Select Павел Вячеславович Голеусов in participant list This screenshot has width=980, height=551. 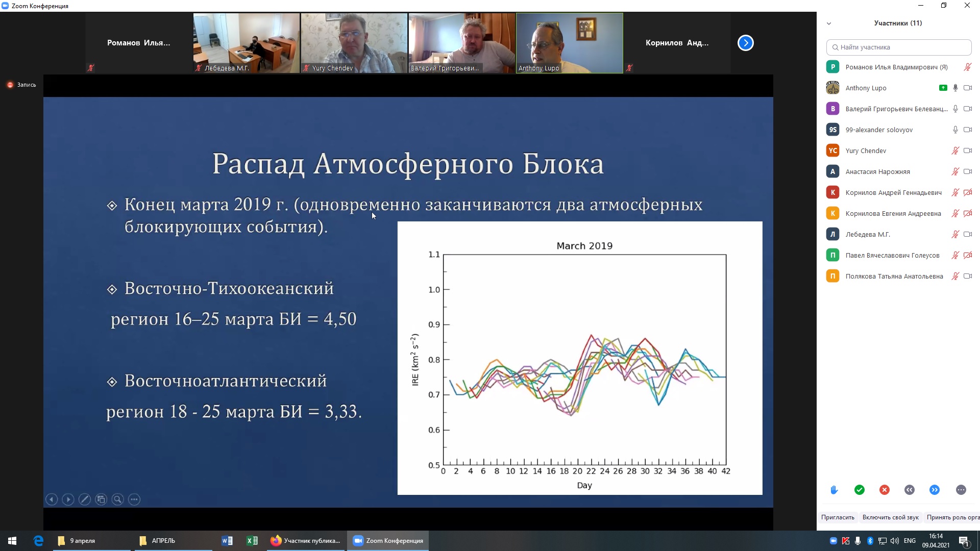point(899,255)
